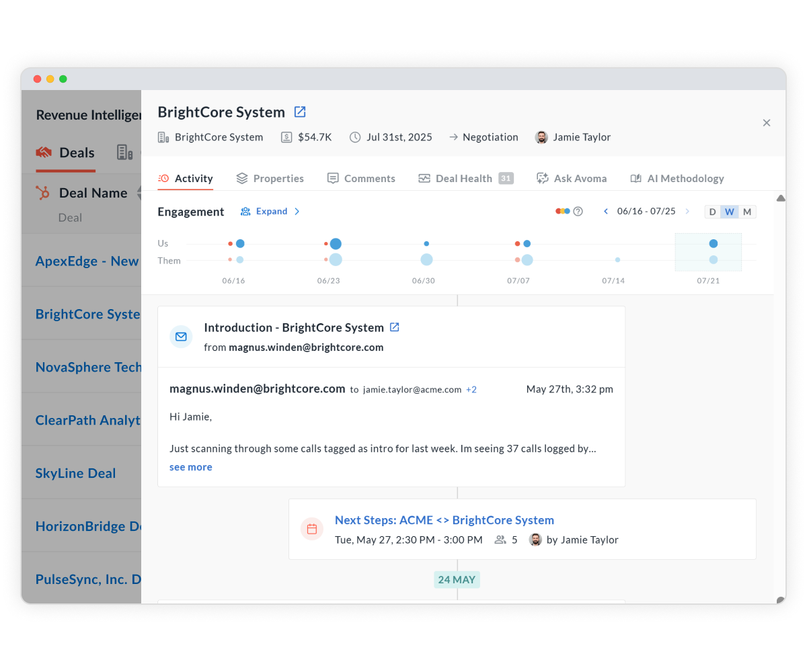
Task: Click the Them engagement dot for 06/30
Action: 426,259
